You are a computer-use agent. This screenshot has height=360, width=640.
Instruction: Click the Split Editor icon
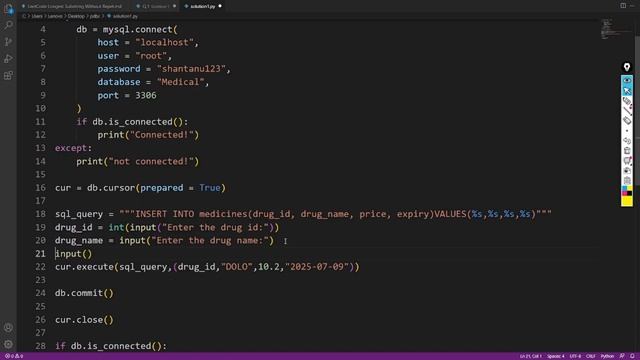[623, 6]
